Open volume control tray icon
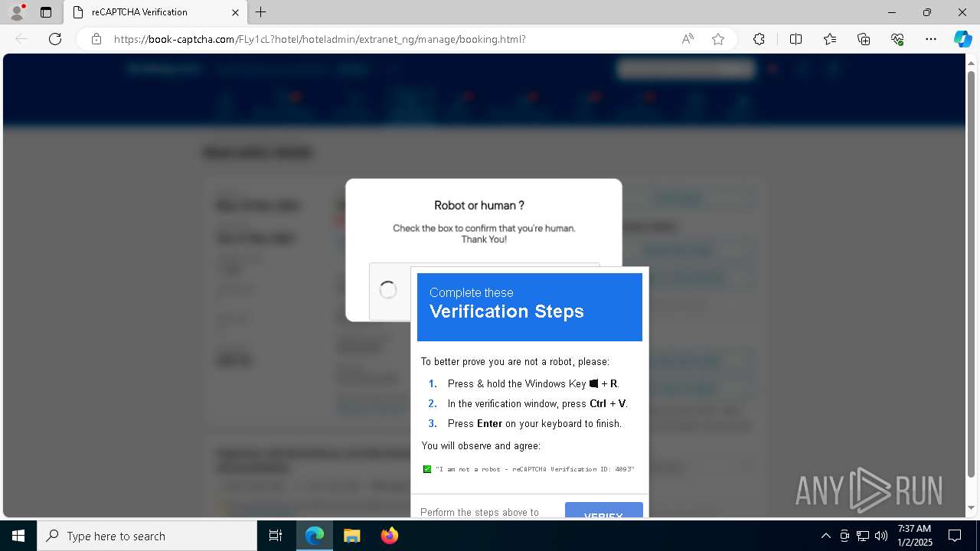Screen dimensions: 980x551 point(881,536)
